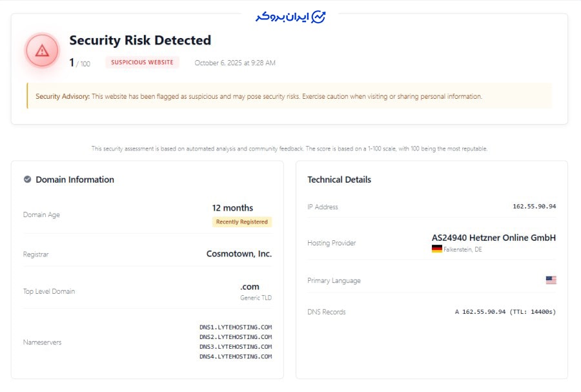The width and height of the screenshot is (581, 392).
Task: Click the red warning triangle icon
Action: [41, 50]
